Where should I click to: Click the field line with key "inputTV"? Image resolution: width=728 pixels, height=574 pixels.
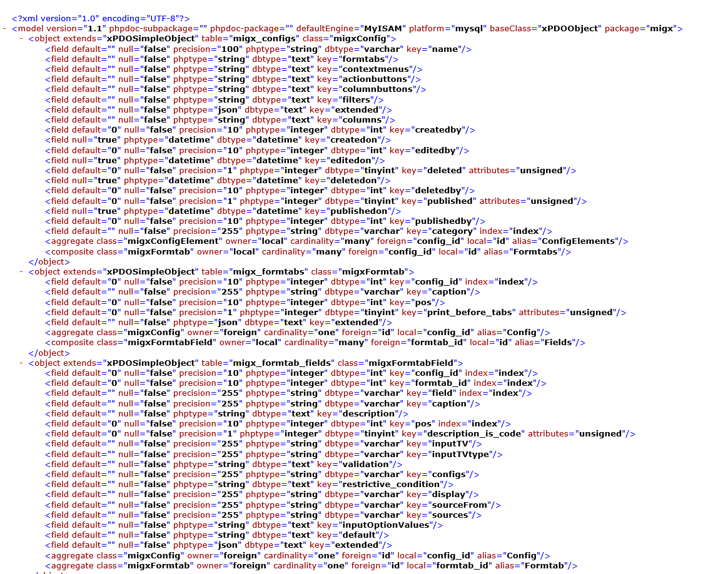coord(264,444)
